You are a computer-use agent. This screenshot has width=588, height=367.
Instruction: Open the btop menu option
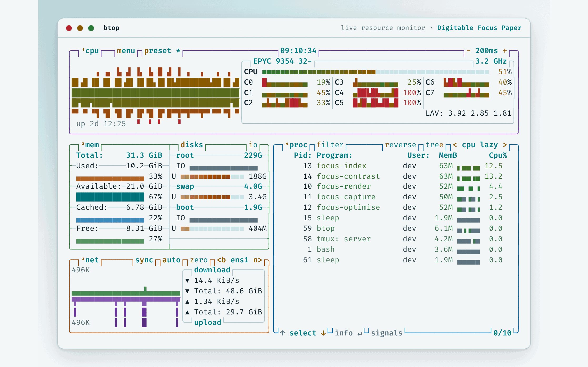click(x=126, y=51)
